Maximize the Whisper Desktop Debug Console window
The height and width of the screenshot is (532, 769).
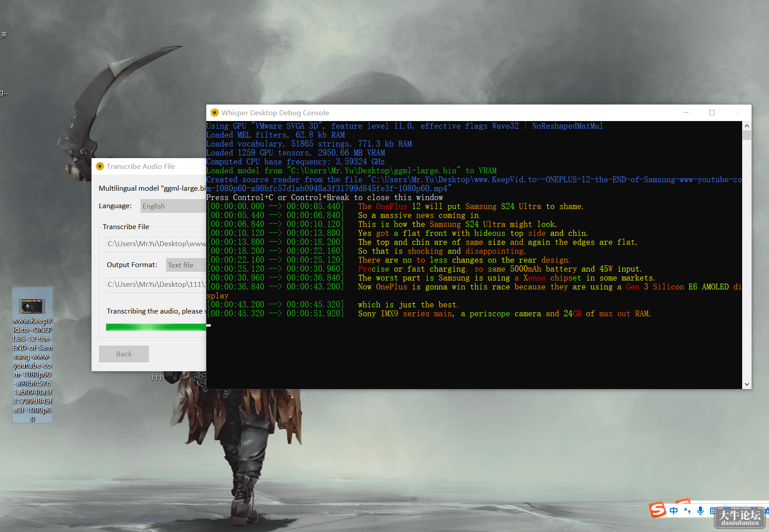pos(712,113)
